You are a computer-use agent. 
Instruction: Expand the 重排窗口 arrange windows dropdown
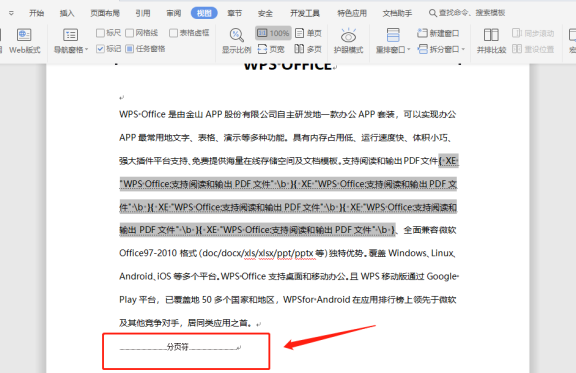click(x=408, y=49)
